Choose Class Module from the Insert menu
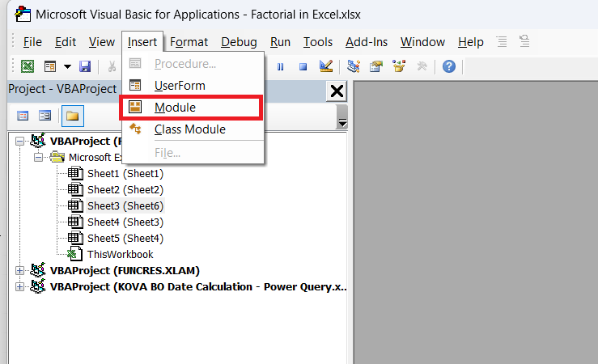The height and width of the screenshot is (364, 598). (193, 129)
